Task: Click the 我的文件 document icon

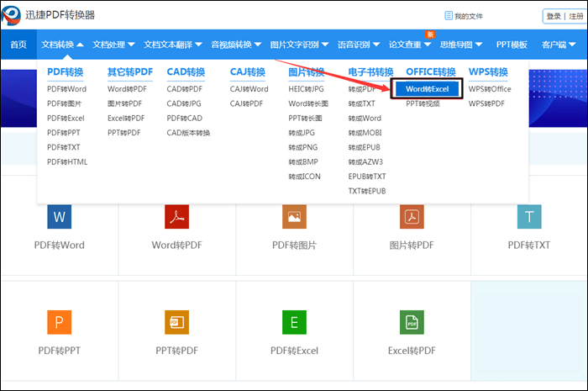Action: 449,16
